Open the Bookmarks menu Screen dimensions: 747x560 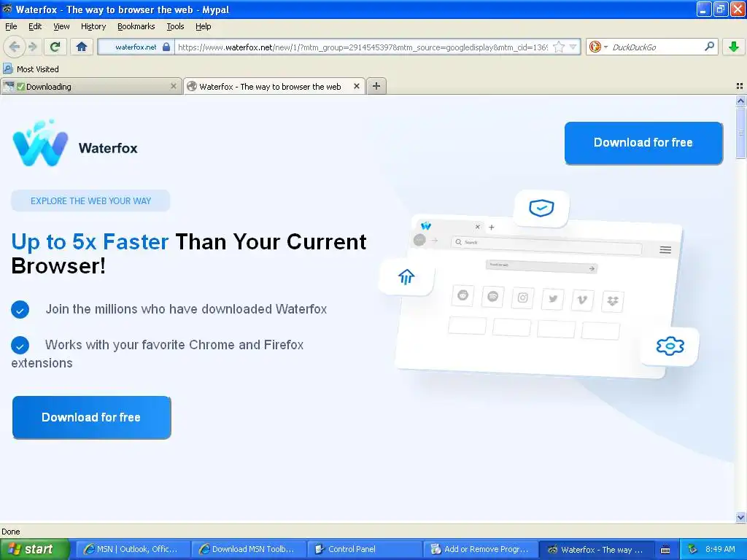(x=136, y=26)
